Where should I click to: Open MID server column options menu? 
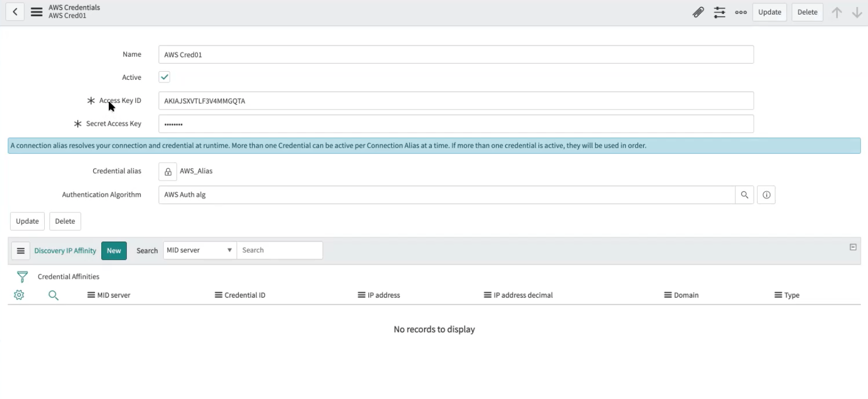pos(91,295)
